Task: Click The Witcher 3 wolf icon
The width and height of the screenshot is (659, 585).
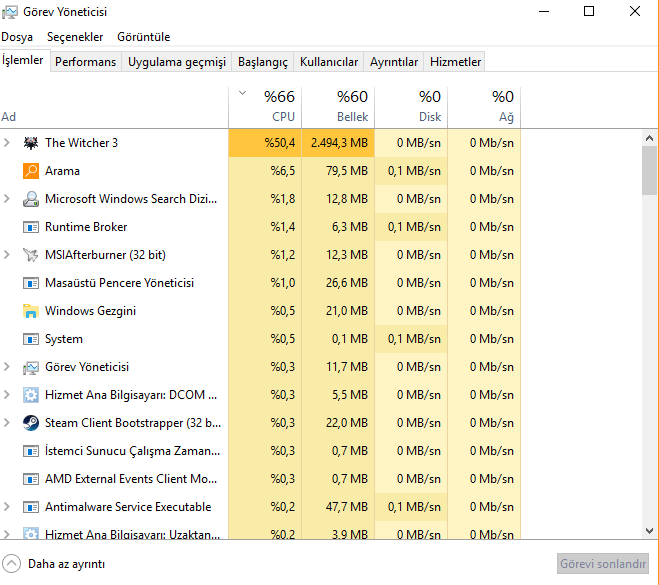Action: [31, 143]
